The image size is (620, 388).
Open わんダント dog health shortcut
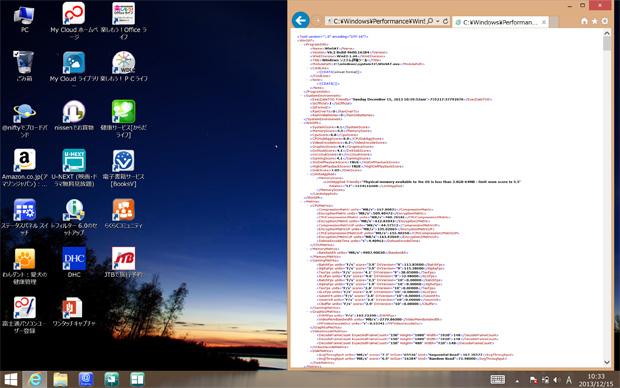pyautogui.click(x=25, y=266)
